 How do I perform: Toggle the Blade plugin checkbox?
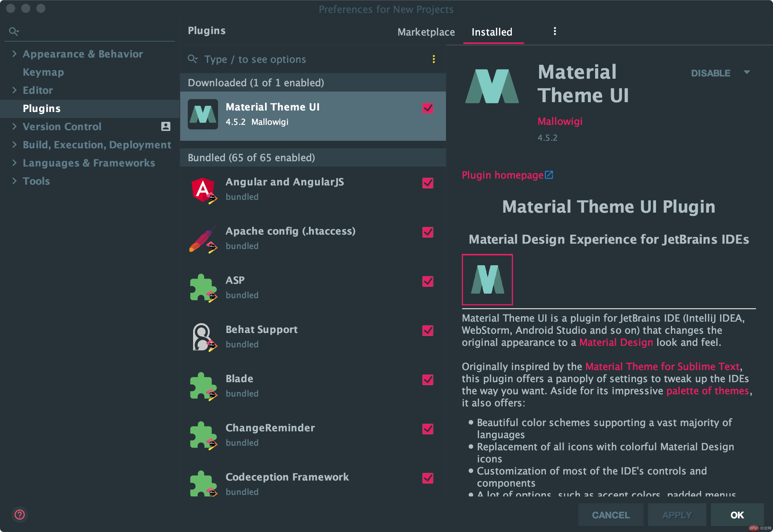[x=428, y=380]
